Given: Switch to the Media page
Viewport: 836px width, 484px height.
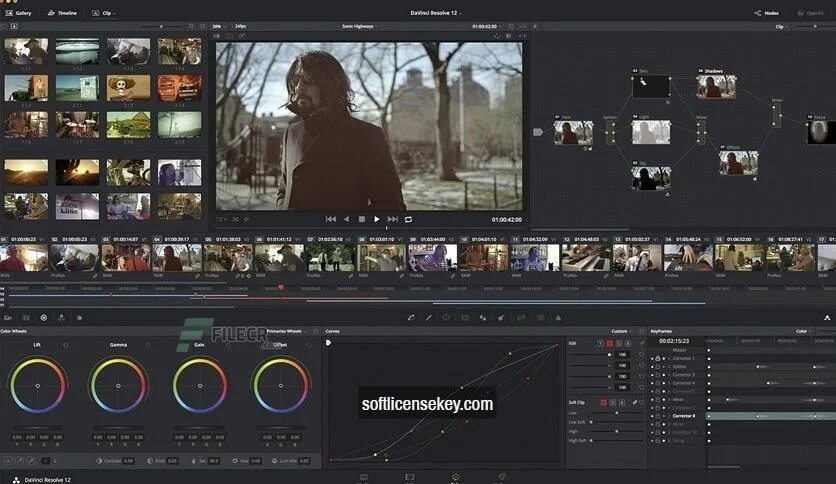Looking at the screenshot, I should (364, 478).
